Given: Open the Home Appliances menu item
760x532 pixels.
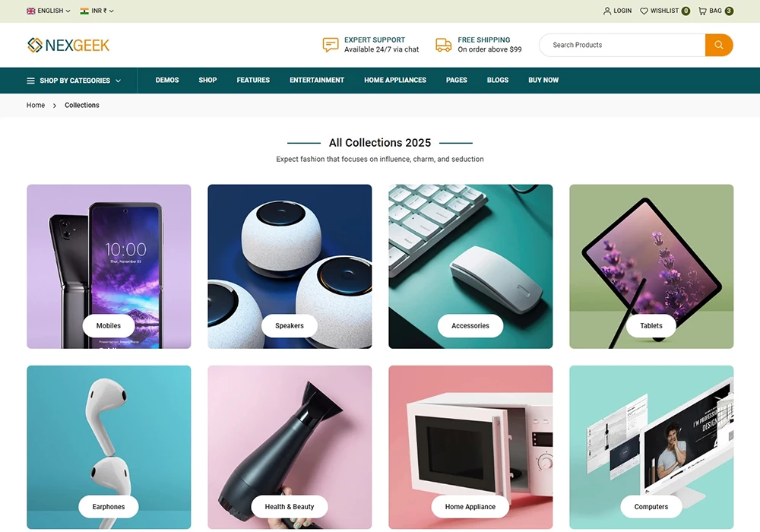Looking at the screenshot, I should point(395,80).
